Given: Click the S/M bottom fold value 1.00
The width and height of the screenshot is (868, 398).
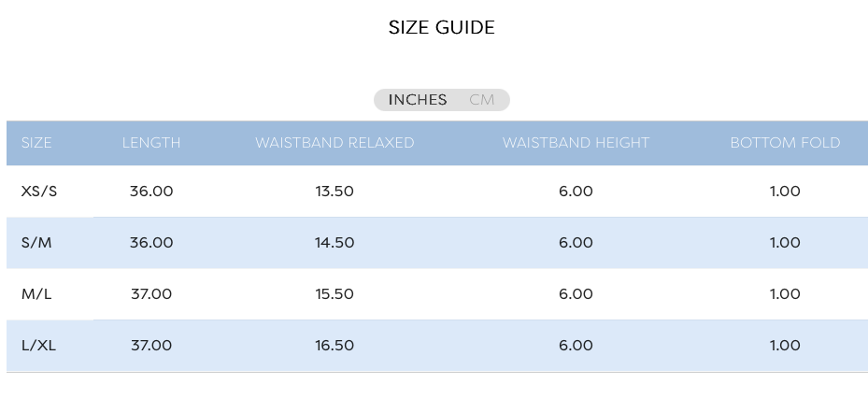Looking at the screenshot, I should click(x=785, y=243).
